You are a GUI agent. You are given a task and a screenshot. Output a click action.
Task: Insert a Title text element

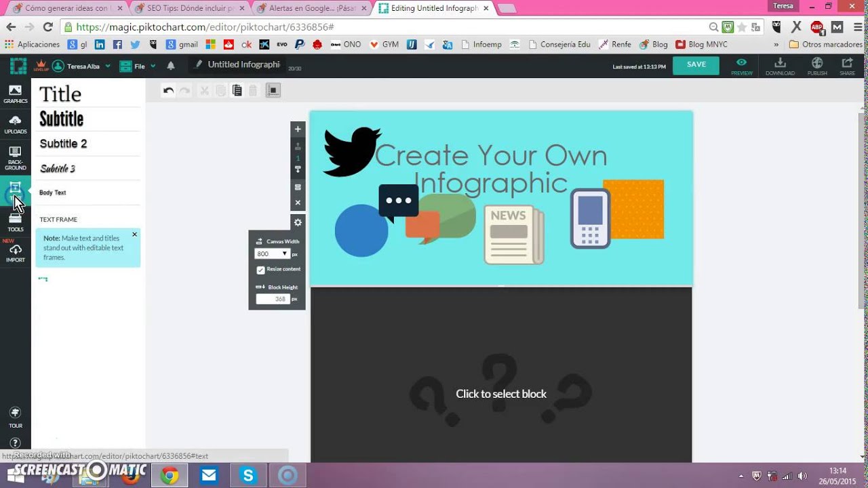[60, 94]
